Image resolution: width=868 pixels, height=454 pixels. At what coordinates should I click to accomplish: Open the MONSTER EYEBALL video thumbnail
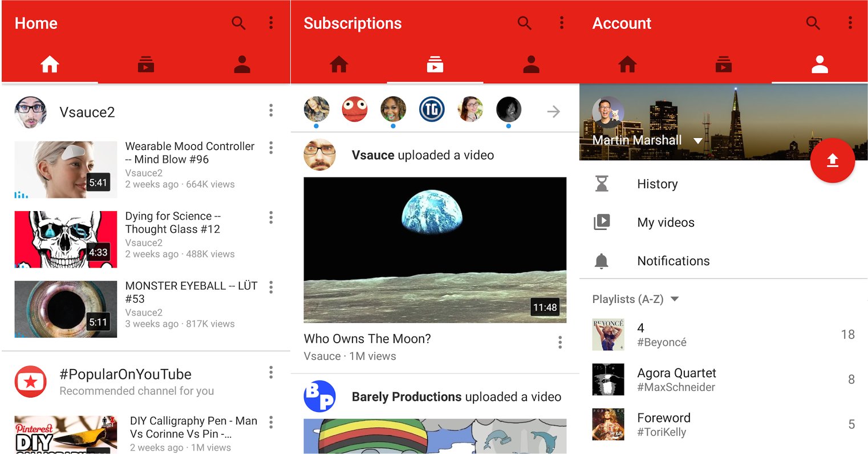66,309
